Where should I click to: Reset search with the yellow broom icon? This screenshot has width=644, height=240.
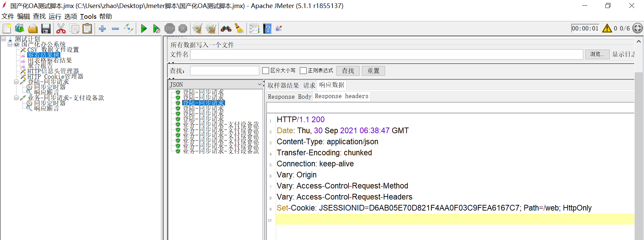point(239,28)
